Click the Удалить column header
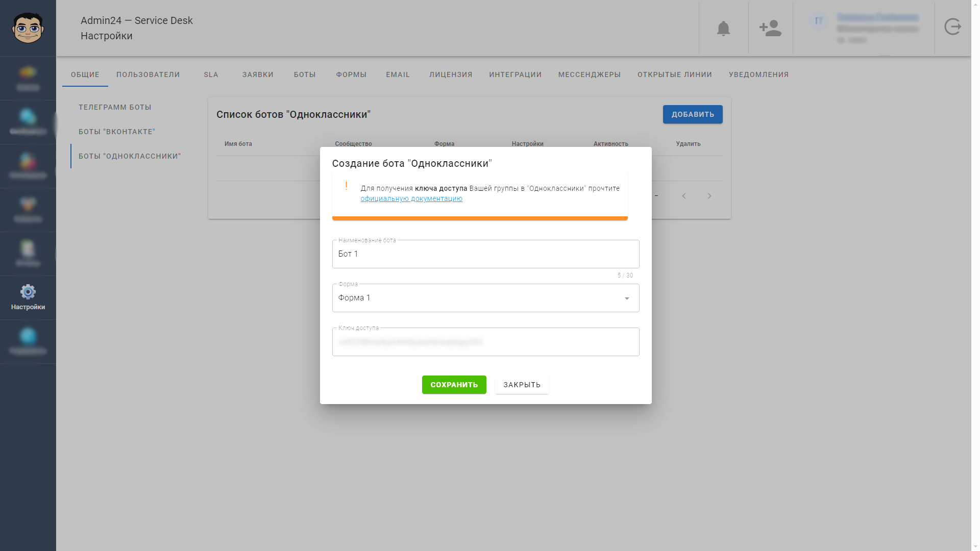 (x=688, y=144)
